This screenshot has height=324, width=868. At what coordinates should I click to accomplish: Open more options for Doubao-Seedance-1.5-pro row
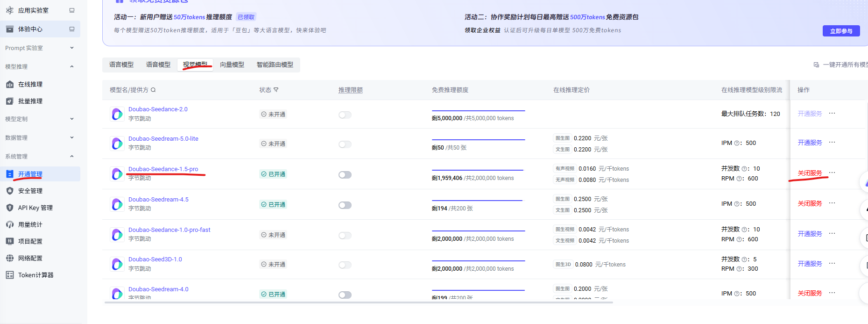tap(832, 173)
